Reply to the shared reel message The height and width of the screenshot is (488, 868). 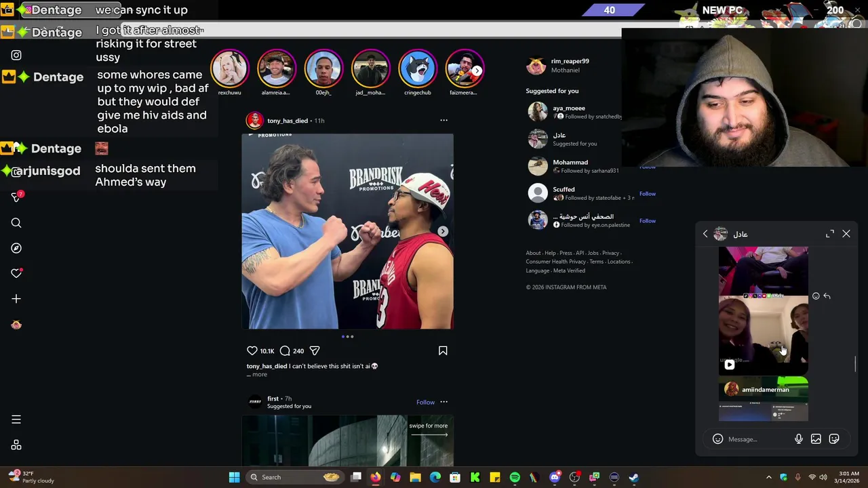pyautogui.click(x=827, y=296)
